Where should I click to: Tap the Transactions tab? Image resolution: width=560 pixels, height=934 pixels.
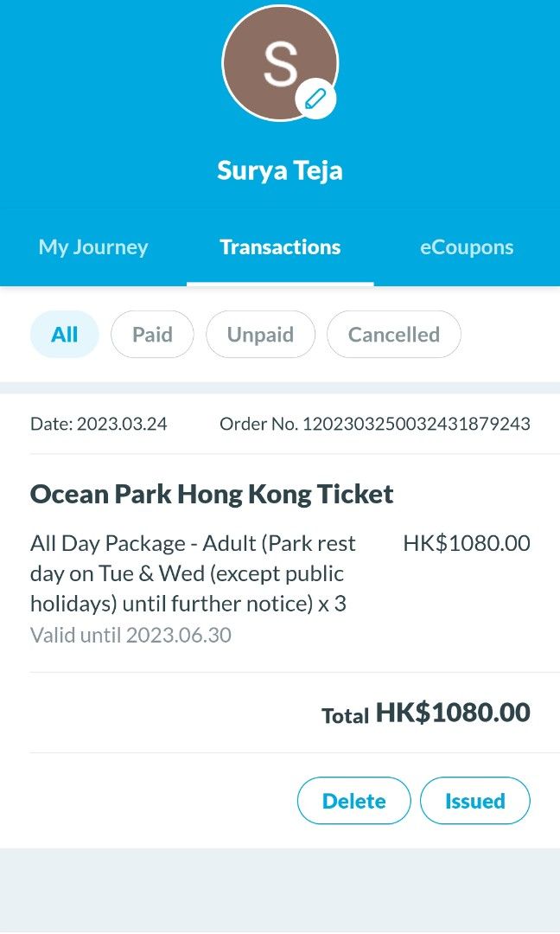click(279, 246)
